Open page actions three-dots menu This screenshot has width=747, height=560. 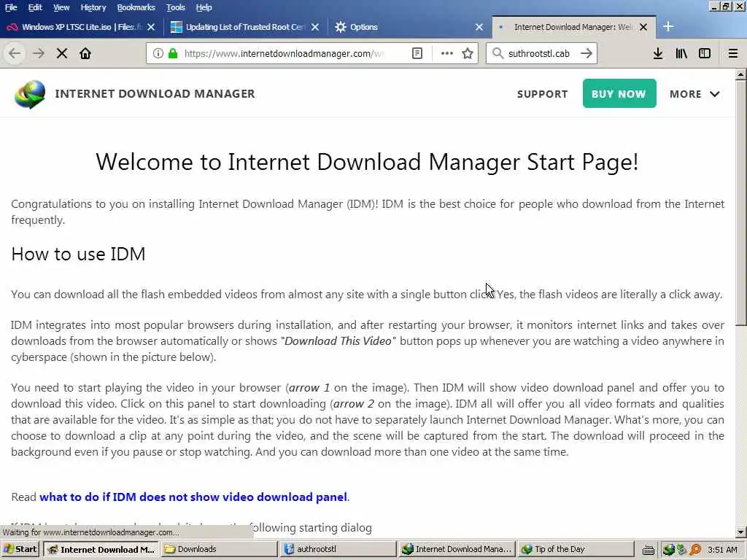tap(447, 53)
